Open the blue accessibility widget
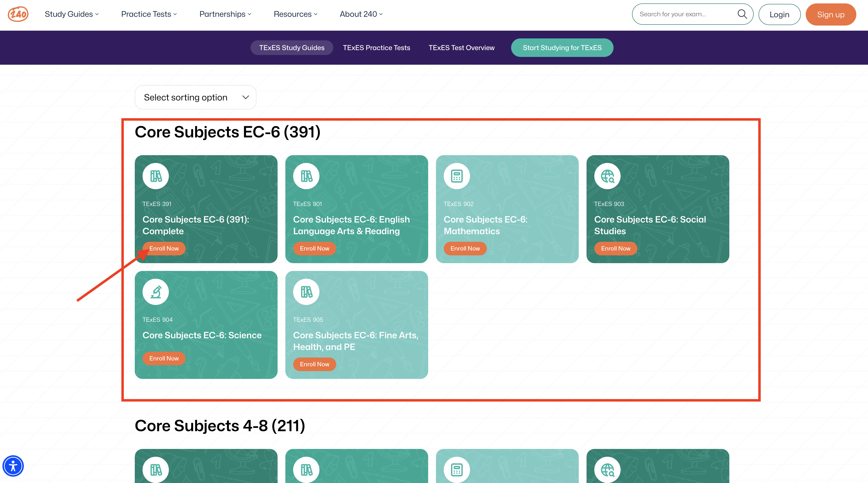This screenshot has height=483, width=868. [x=13, y=466]
